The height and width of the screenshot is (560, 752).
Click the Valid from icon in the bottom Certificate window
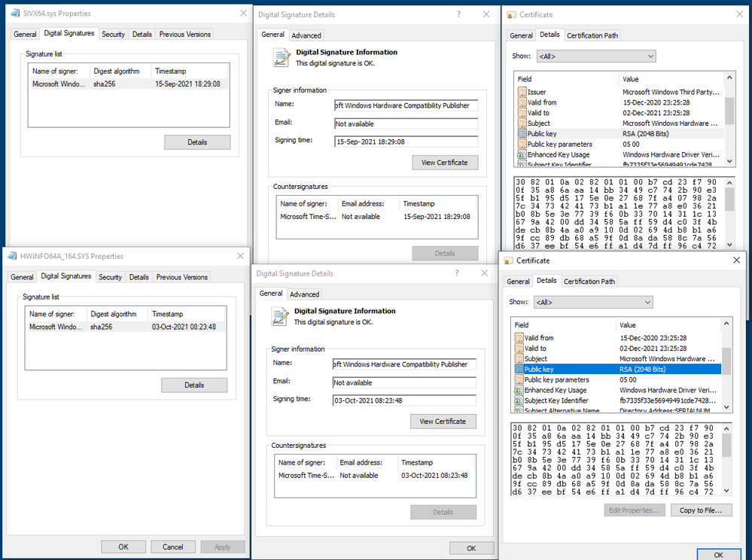click(519, 337)
